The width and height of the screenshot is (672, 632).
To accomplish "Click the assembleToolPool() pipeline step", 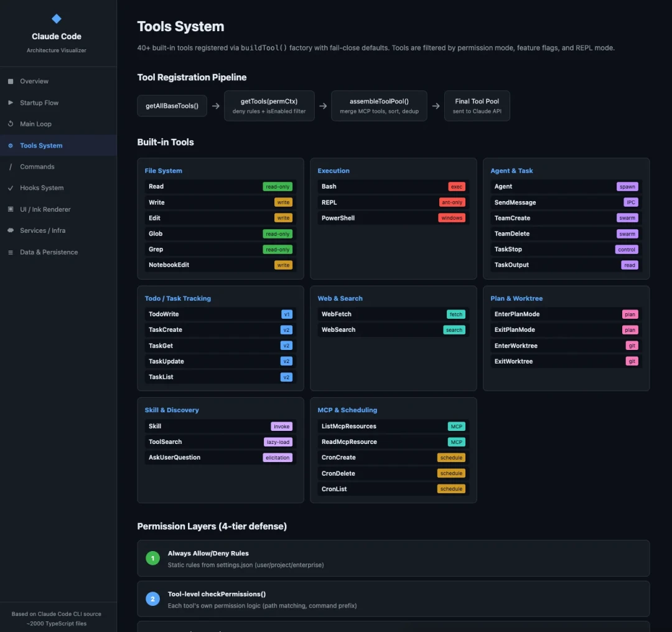I will 379,106.
